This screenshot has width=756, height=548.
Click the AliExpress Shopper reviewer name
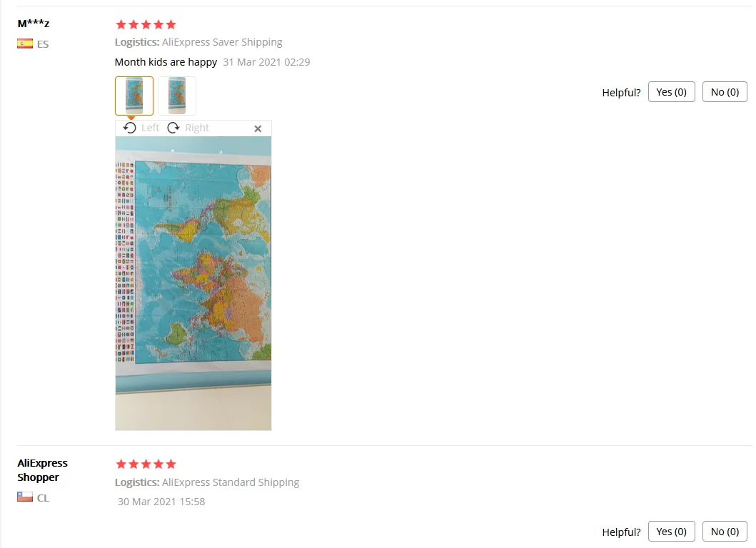click(x=42, y=470)
